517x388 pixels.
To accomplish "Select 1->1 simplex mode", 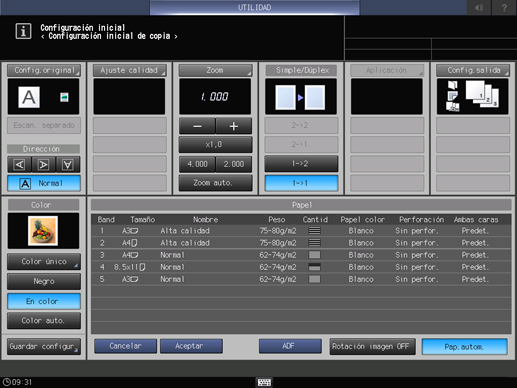I will (x=301, y=183).
